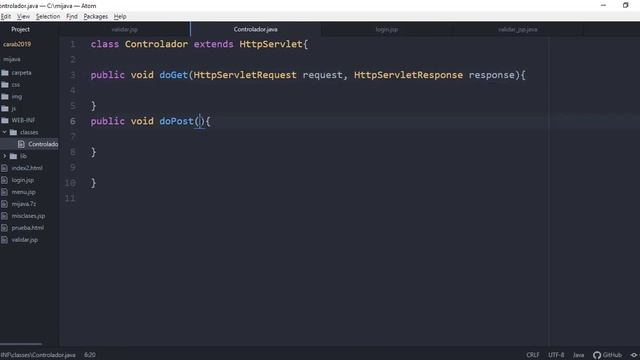Select mijava project root
This screenshot has width=640, height=360.
click(x=12, y=59)
